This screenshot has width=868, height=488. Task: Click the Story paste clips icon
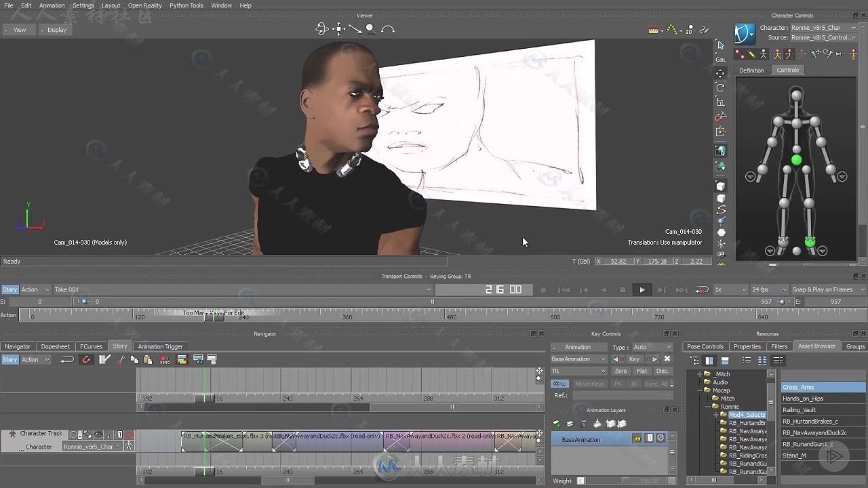[x=147, y=360]
